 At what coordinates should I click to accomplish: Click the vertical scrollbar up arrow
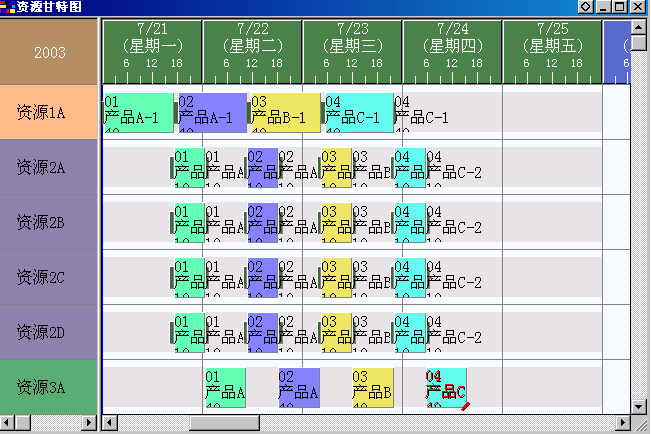pos(640,25)
